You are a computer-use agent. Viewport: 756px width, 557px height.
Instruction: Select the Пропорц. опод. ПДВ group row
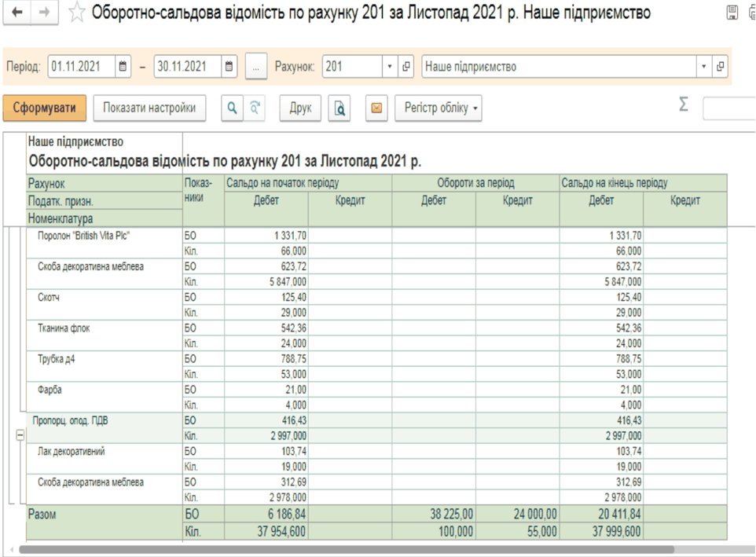pos(105,428)
